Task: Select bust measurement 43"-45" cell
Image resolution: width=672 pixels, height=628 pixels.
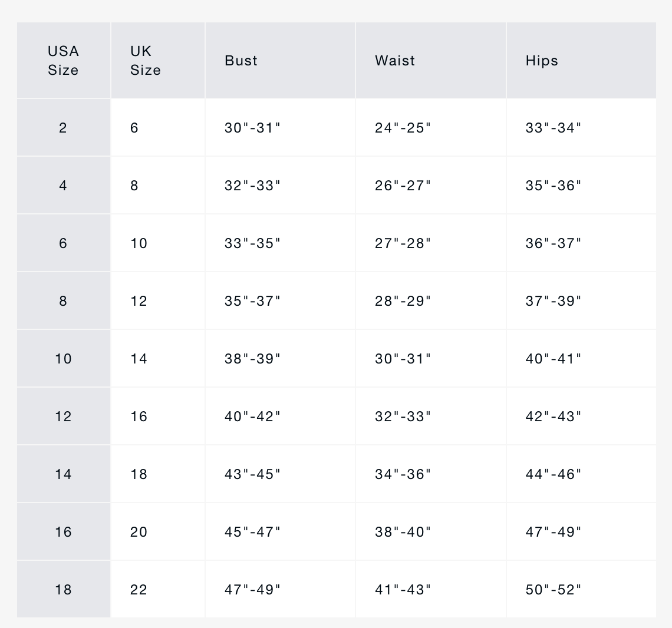Action: point(280,474)
